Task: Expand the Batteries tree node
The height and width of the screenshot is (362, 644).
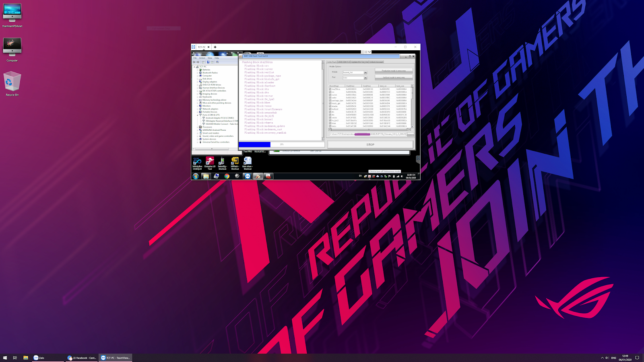Action: (198, 70)
